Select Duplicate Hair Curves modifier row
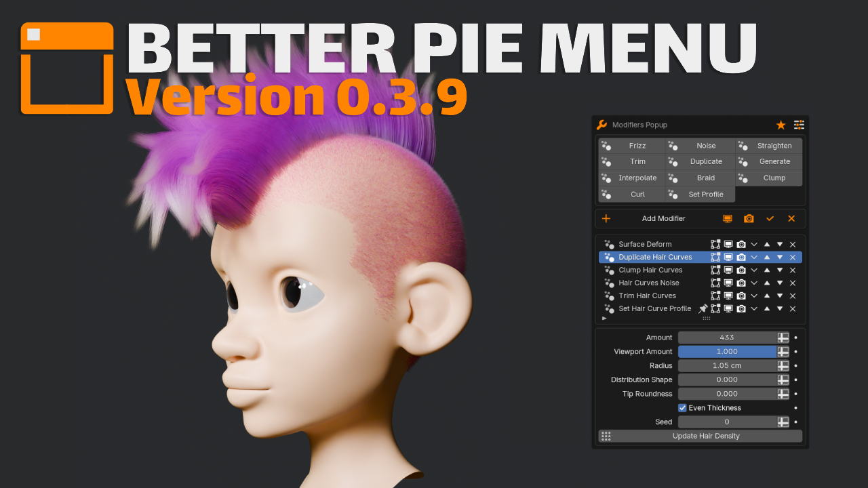 tap(701, 258)
